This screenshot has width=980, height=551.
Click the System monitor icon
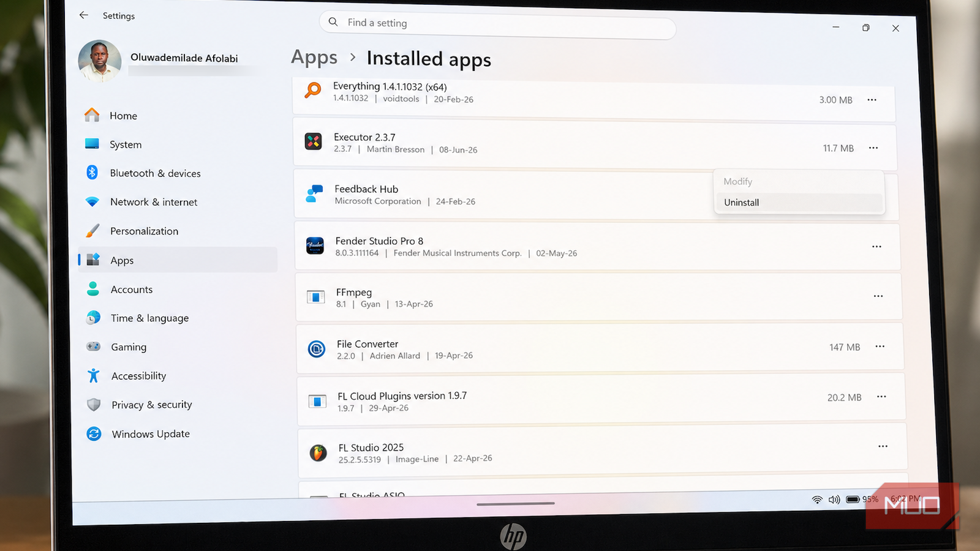(92, 144)
